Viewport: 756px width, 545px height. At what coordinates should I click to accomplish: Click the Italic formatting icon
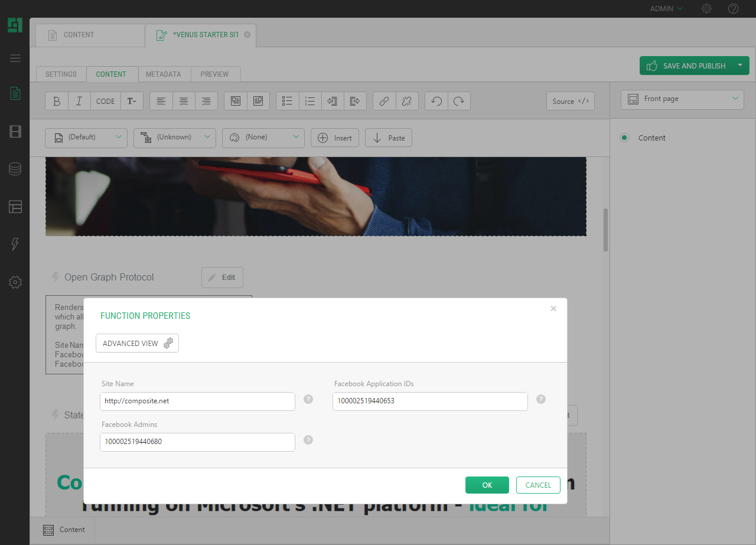(x=79, y=101)
